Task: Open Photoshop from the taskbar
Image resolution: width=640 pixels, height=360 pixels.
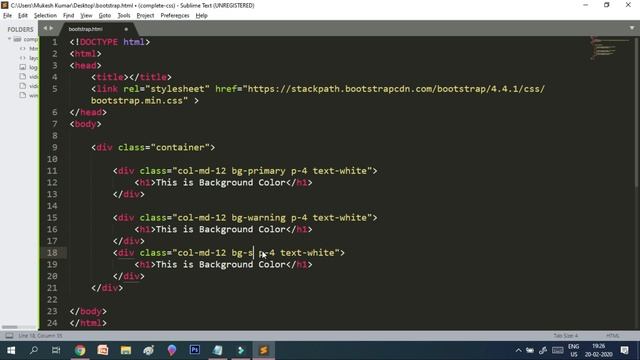Action: coord(195,350)
